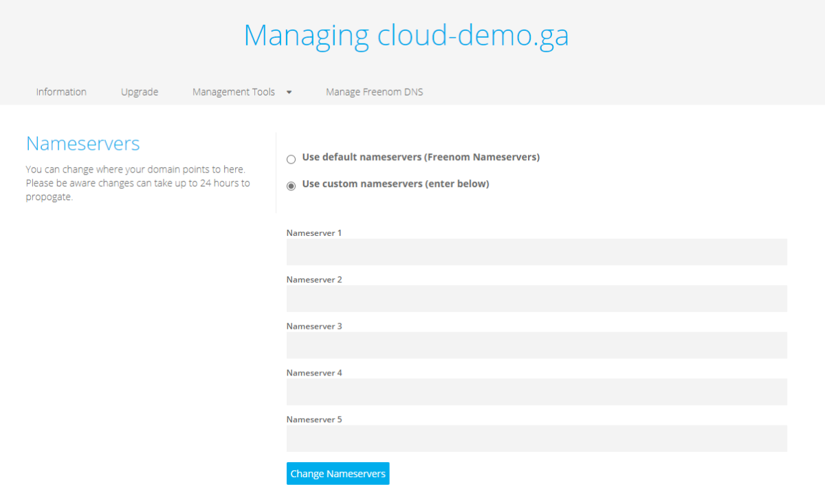Click the Use custom nameservers label text

(395, 184)
